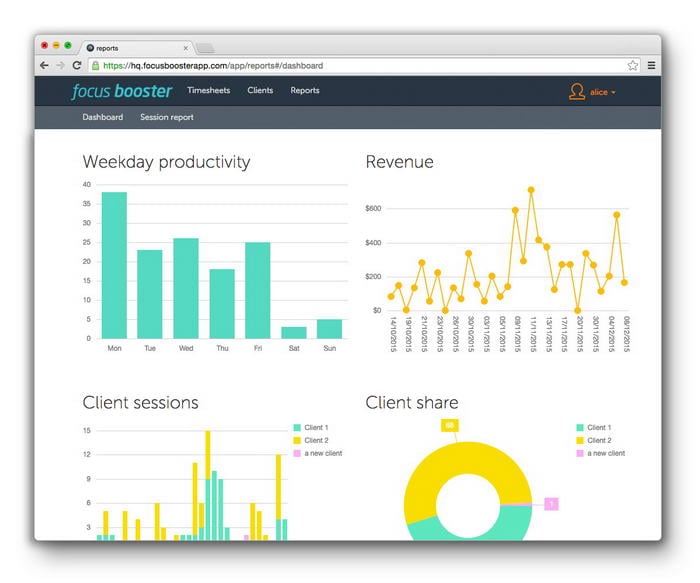This screenshot has width=700, height=583.
Task: Toggle Client 1 swatch in Client share legend
Action: click(x=580, y=428)
